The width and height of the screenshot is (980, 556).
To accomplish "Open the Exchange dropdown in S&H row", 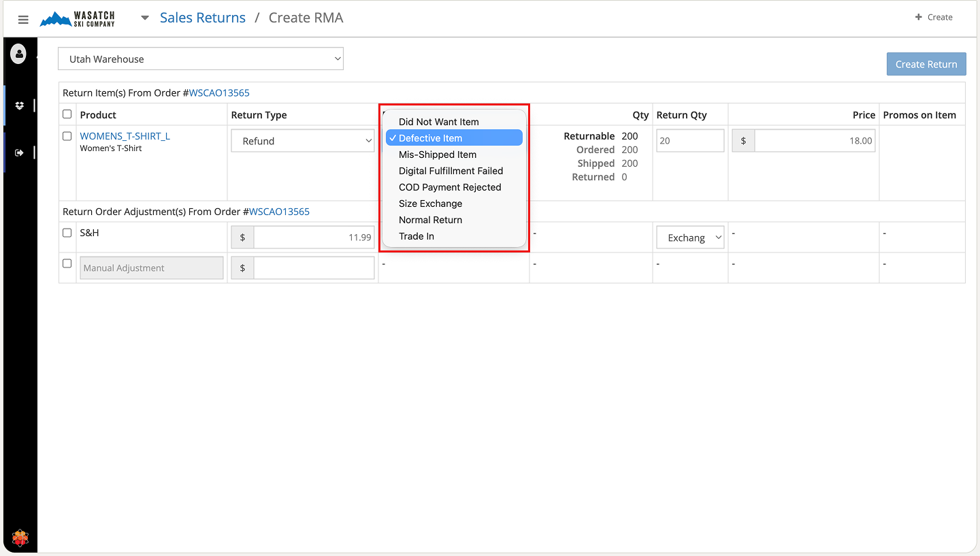I will (690, 238).
